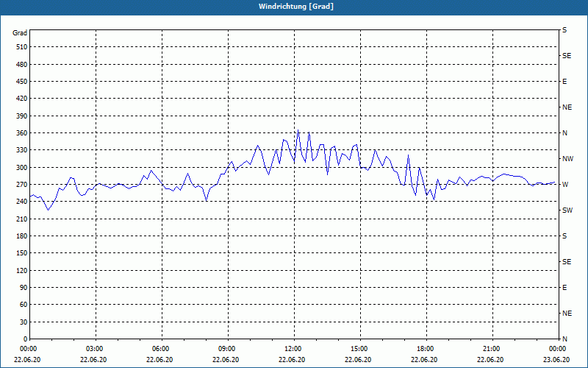Select the 240 y-axis value
Viewport: 588px width, 368px height.
[22, 201]
